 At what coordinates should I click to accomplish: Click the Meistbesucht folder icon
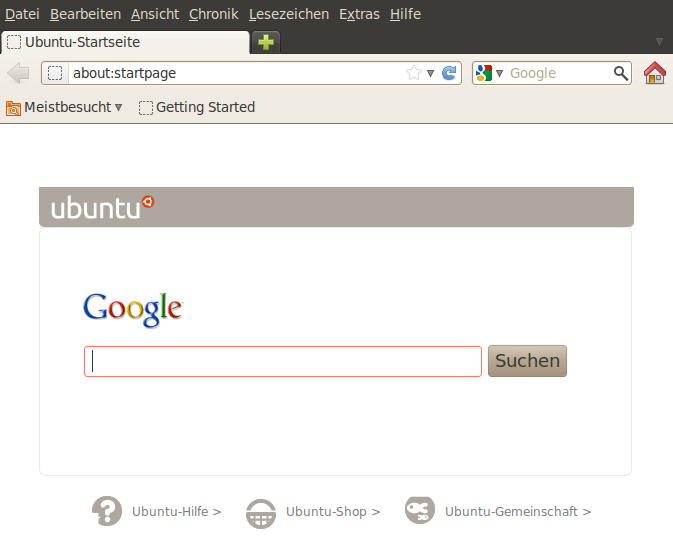[x=13, y=108]
